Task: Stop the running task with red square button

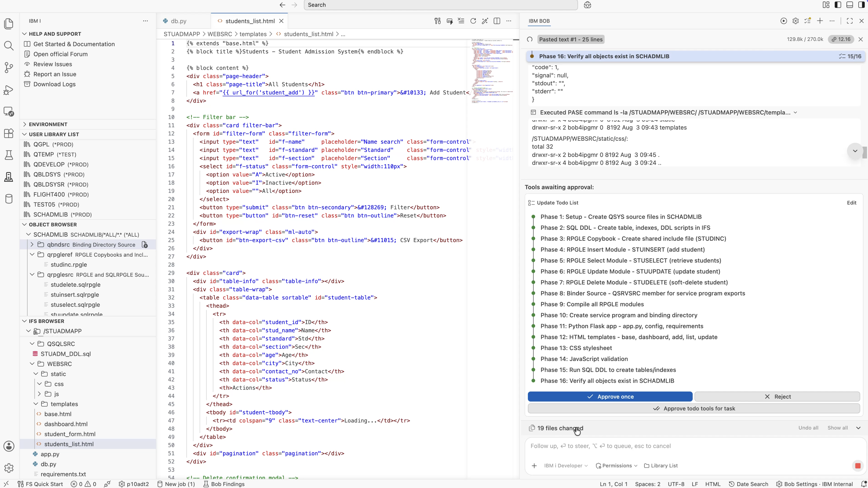Action: coord(858,466)
